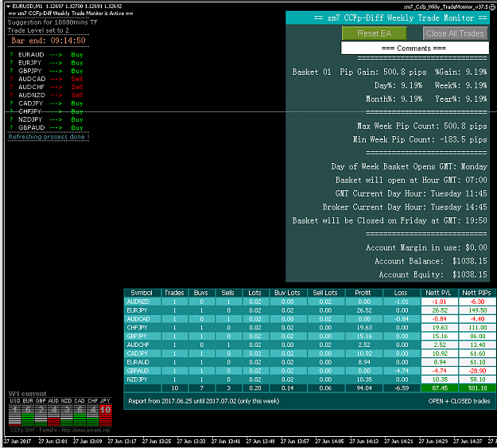Click the EURJPY Nett PIPs value 149.50

click(x=477, y=310)
